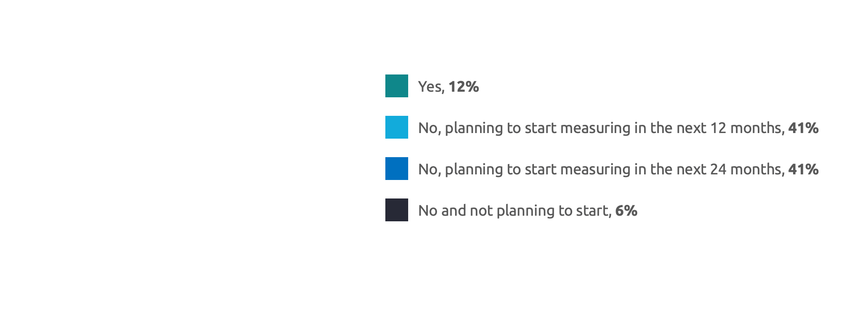The width and height of the screenshot is (868, 310).
Task: Click the 41% value on the 24 months row
Action: 803,169
